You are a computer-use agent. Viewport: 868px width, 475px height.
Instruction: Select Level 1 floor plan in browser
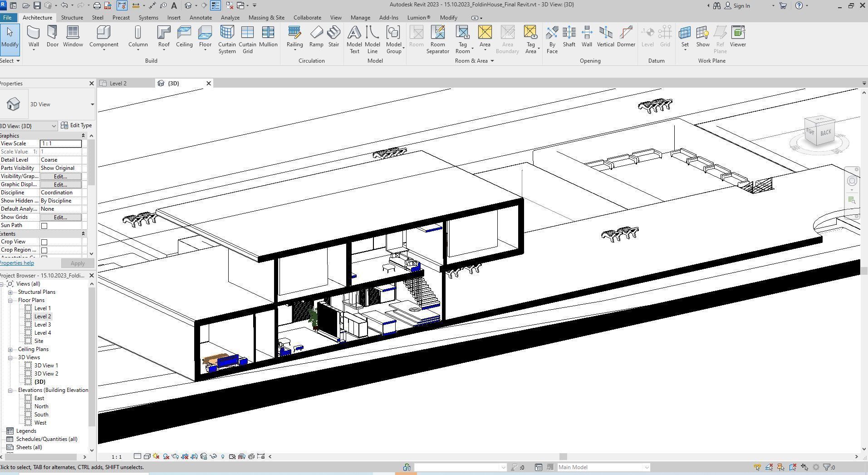tap(43, 308)
